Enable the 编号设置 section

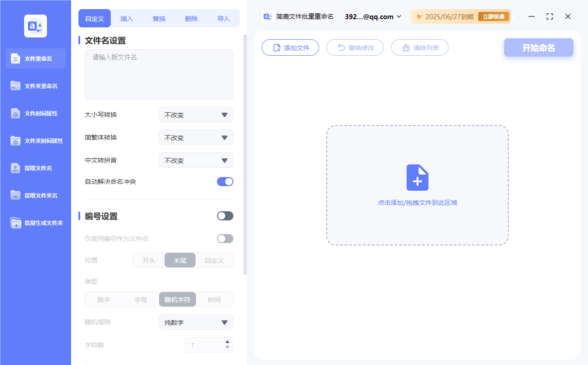point(225,215)
